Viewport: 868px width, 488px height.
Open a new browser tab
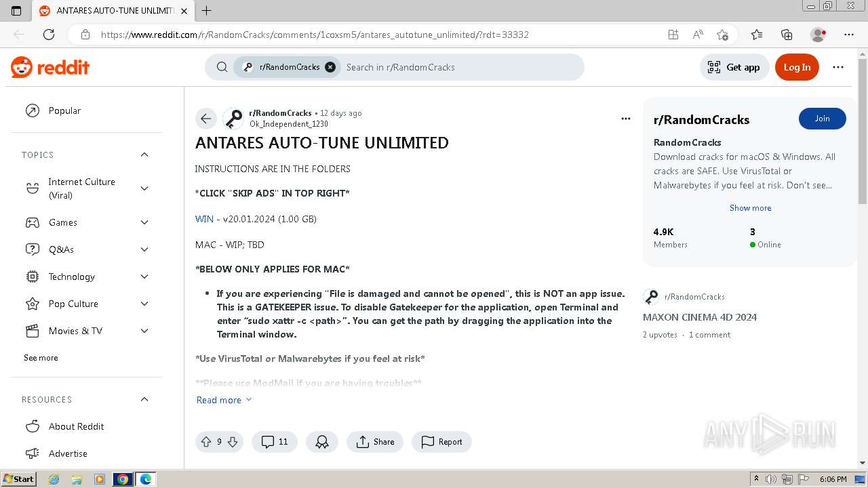click(x=207, y=11)
